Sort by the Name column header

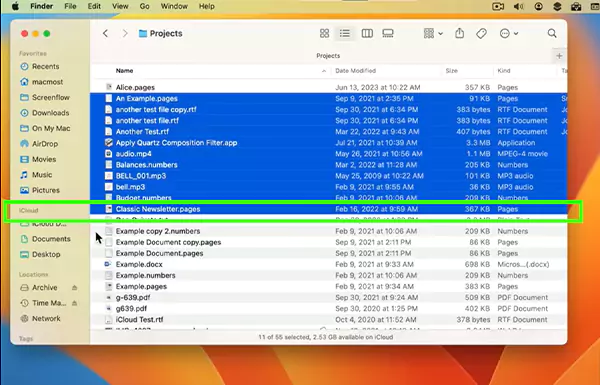[x=124, y=71]
